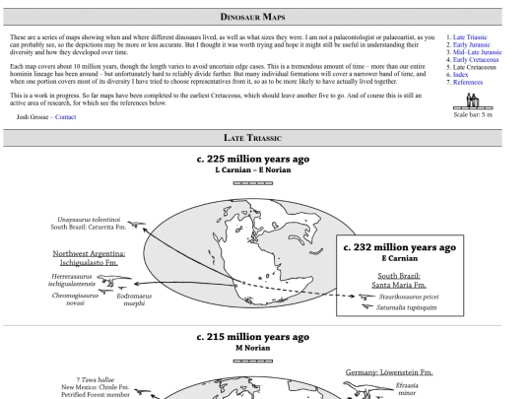This screenshot has height=399, width=532.
Task: Click the Late Triassic section heading banner
Action: coord(253,138)
